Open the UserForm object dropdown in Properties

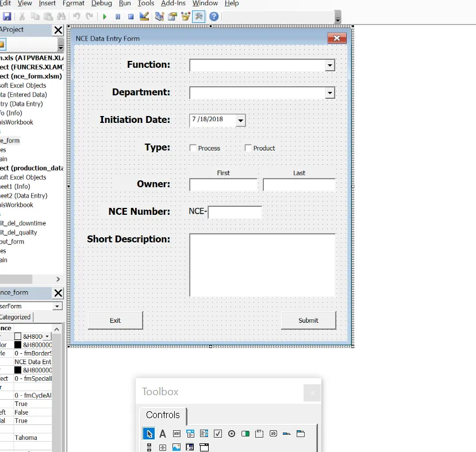tap(57, 306)
